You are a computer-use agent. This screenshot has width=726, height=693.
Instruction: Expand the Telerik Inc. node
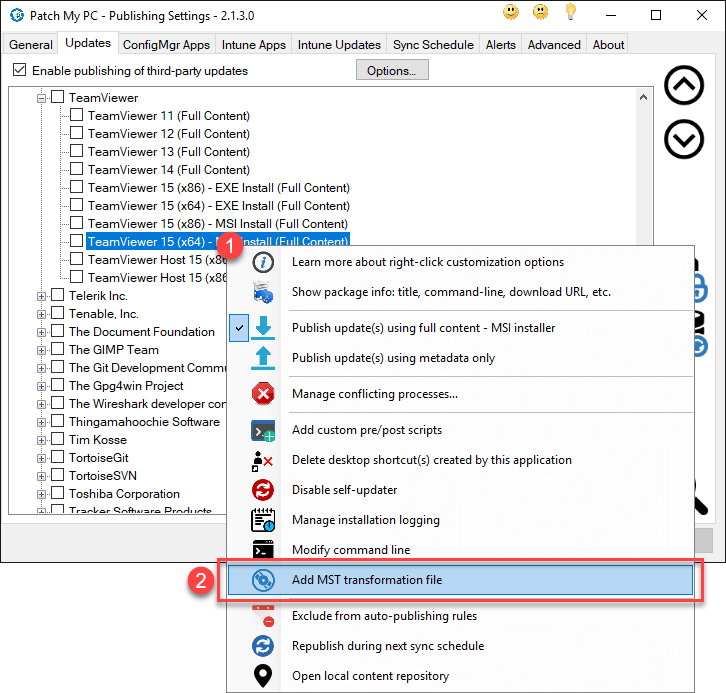[41, 296]
